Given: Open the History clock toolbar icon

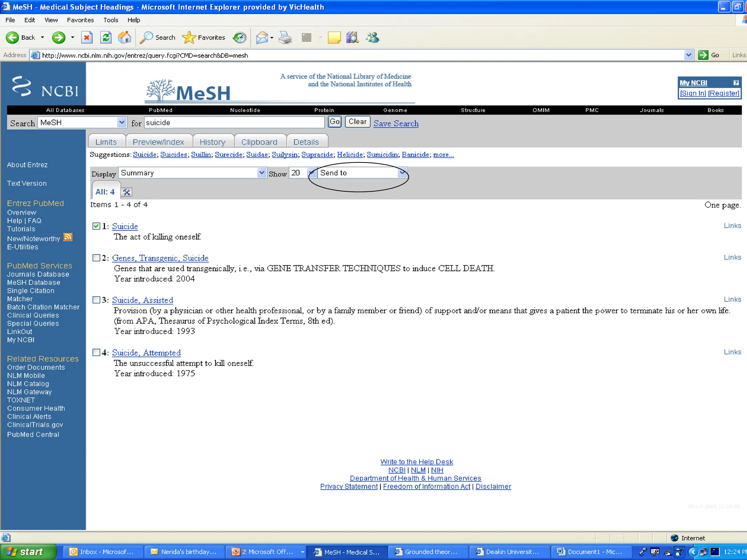Looking at the screenshot, I should (240, 38).
